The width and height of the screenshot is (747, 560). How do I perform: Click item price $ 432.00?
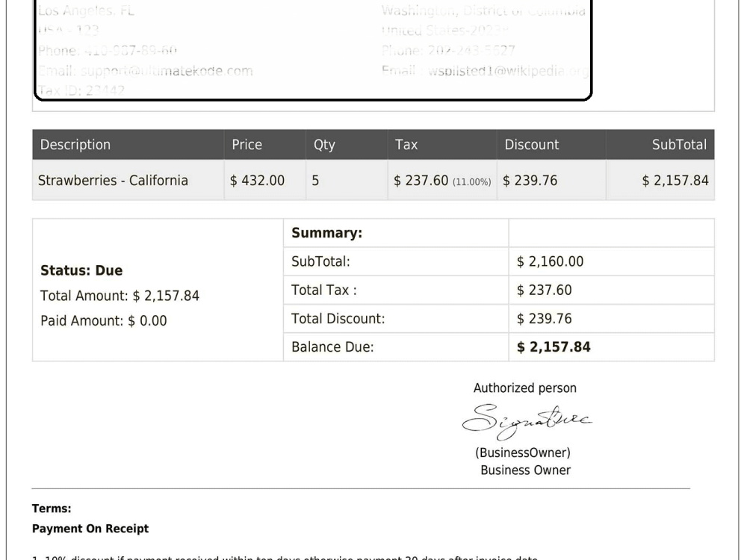(257, 181)
